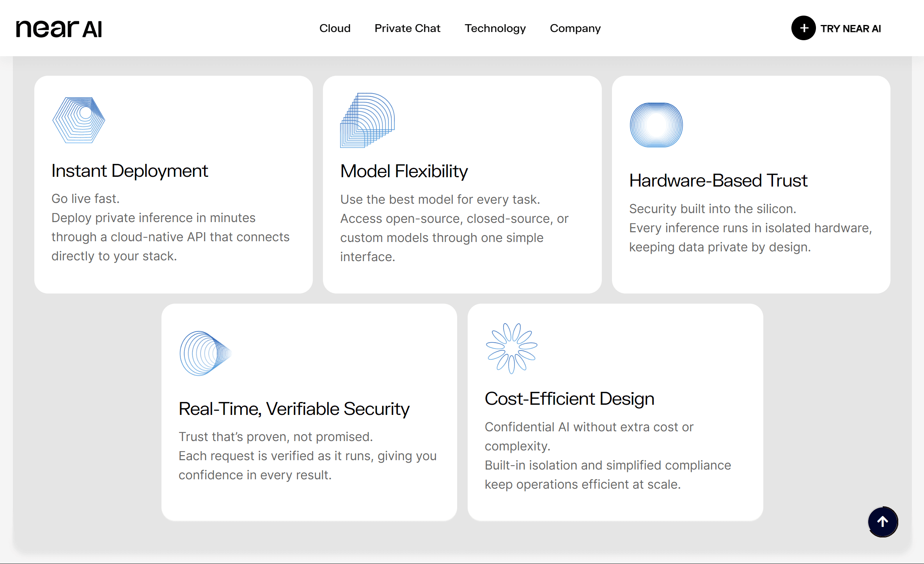Click the Hardware-Based Trust heading
Screen dimensions: 924x564
718,181
